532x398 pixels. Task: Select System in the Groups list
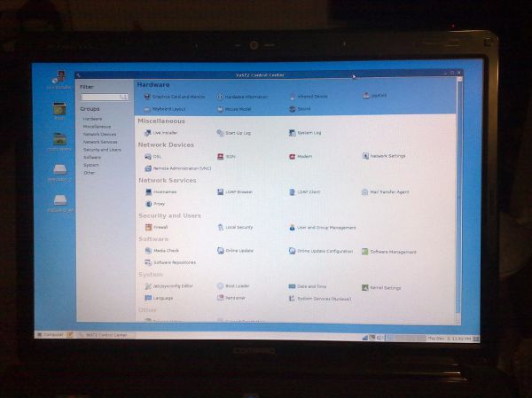pos(91,165)
